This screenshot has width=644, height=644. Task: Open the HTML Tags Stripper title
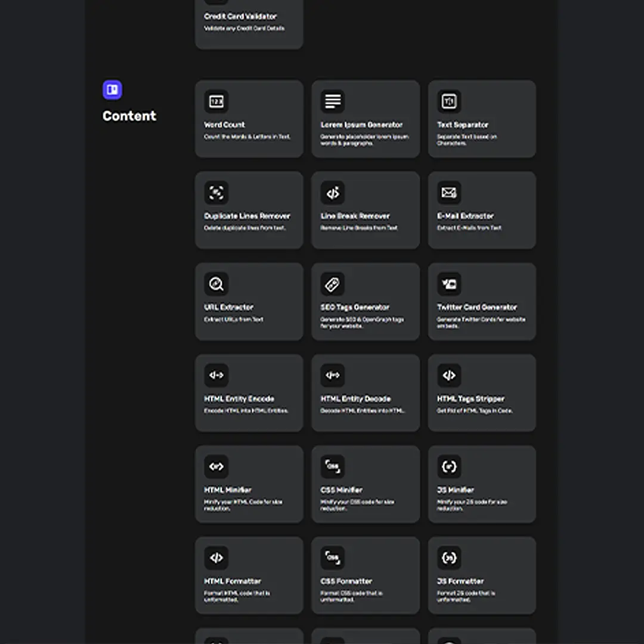click(470, 398)
